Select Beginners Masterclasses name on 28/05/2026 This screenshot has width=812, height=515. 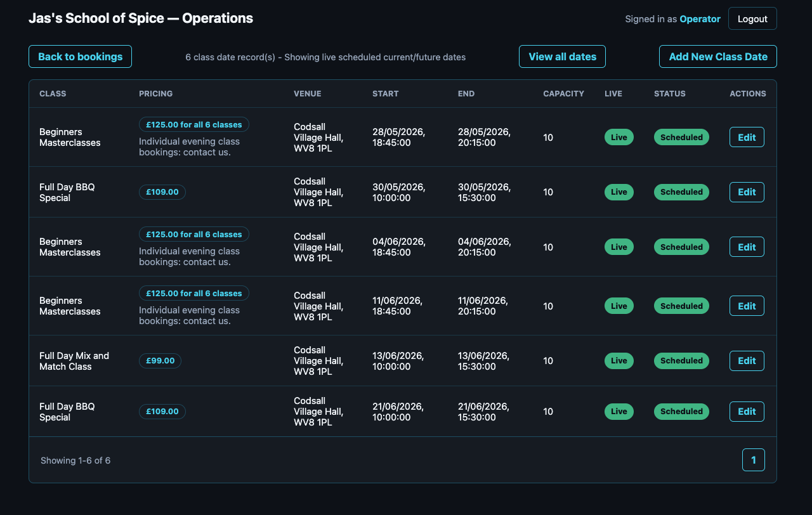coord(70,137)
